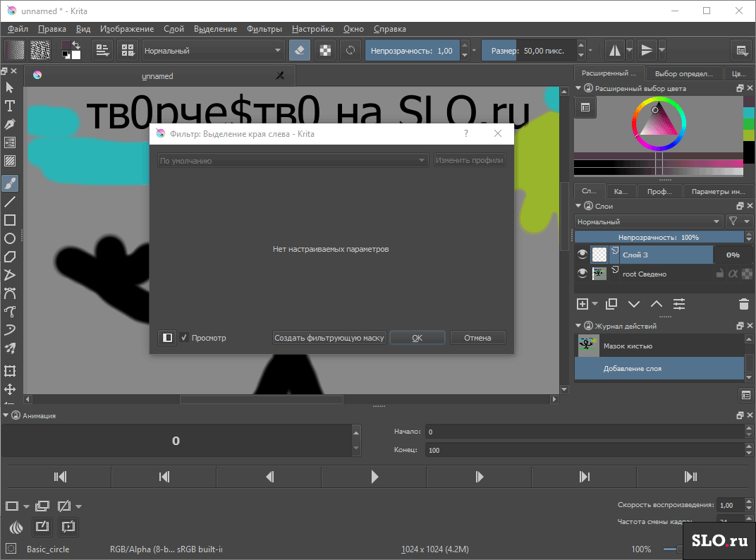
Task: Toggle preserve alpha in the toolbar
Action: [325, 50]
